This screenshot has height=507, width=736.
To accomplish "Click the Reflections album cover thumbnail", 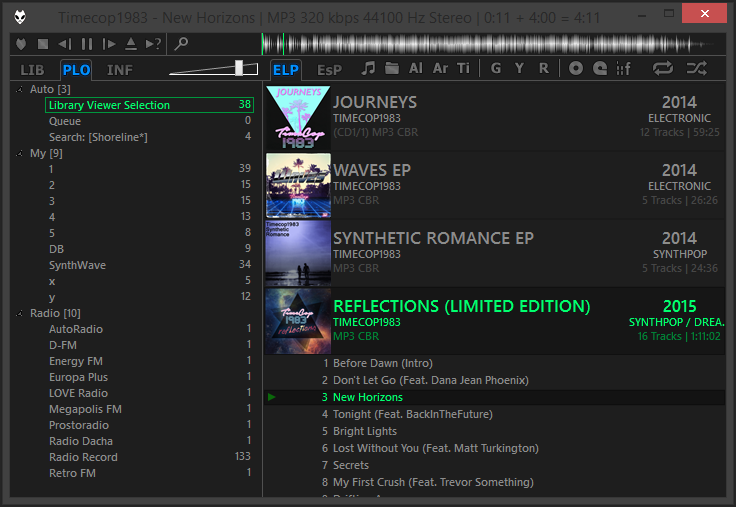I will coord(298,322).
